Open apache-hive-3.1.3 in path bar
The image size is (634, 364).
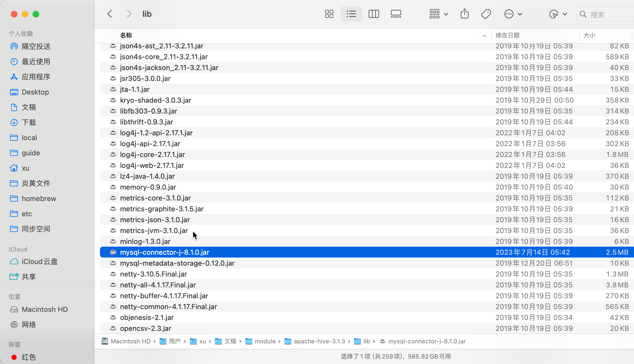click(319, 341)
